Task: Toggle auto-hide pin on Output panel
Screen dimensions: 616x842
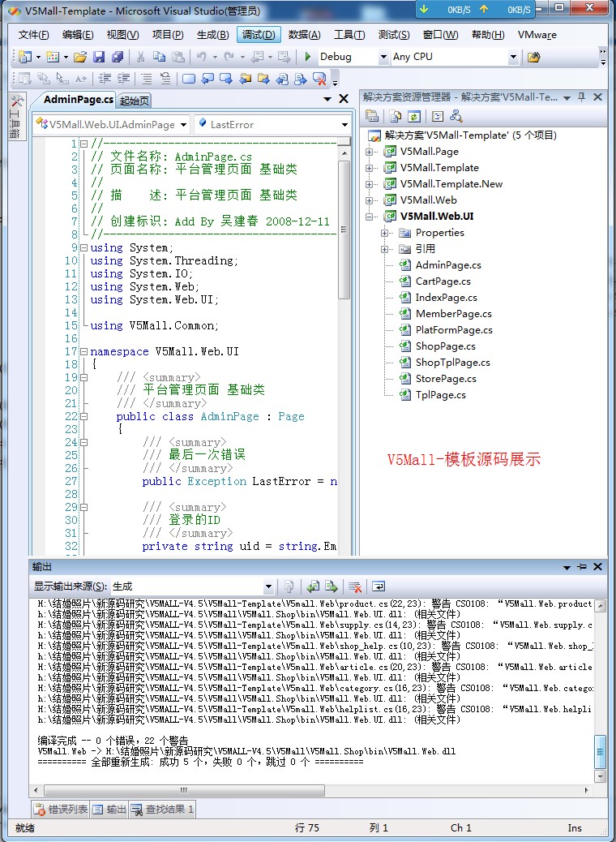Action: pos(582,567)
